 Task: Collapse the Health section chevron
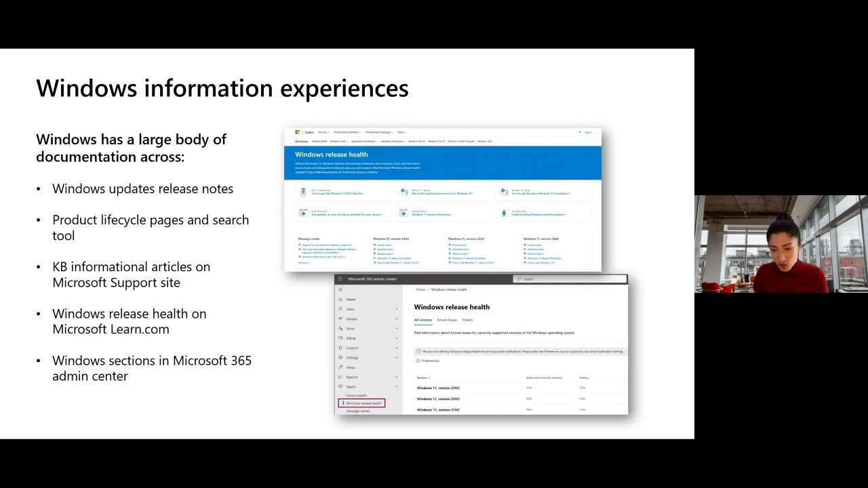tap(397, 387)
